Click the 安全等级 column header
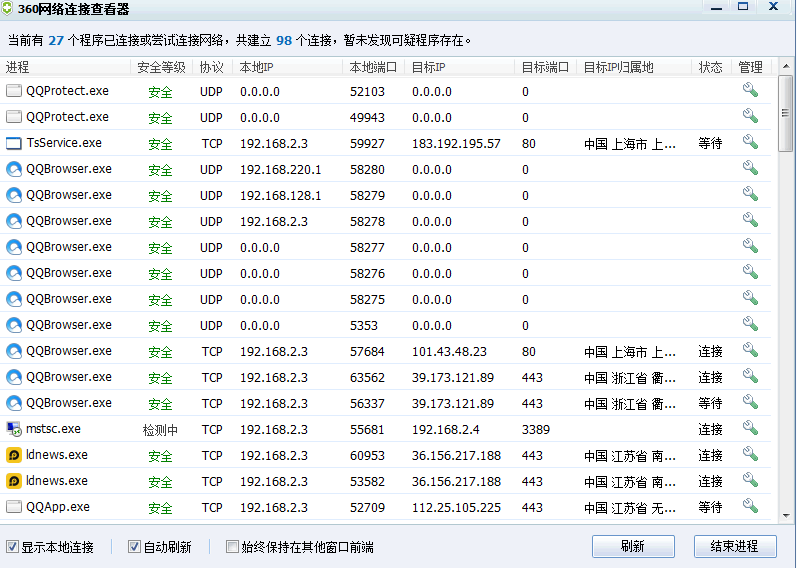The image size is (797, 568). (161, 67)
